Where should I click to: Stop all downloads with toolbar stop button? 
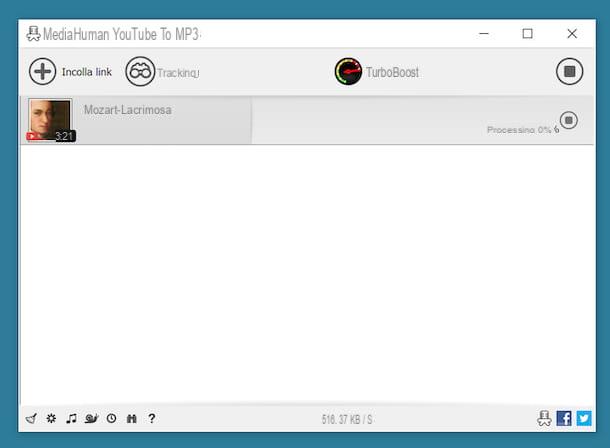click(x=570, y=72)
